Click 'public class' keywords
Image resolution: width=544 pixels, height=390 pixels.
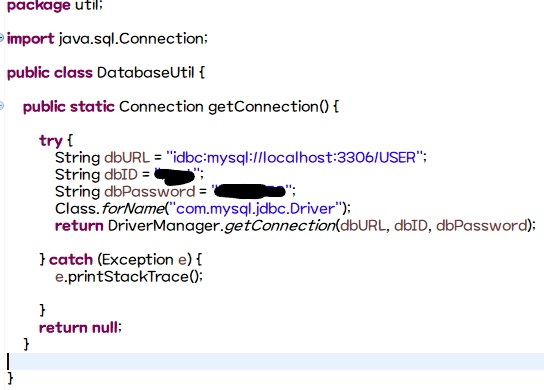point(50,73)
